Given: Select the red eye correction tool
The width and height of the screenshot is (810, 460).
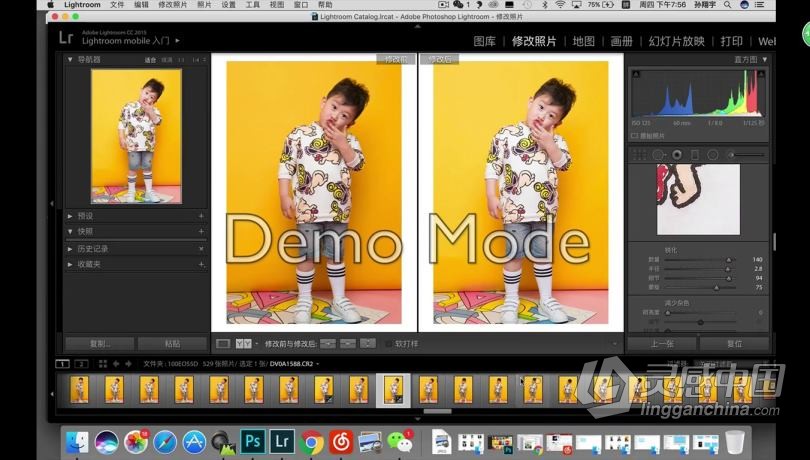Looking at the screenshot, I should point(677,155).
